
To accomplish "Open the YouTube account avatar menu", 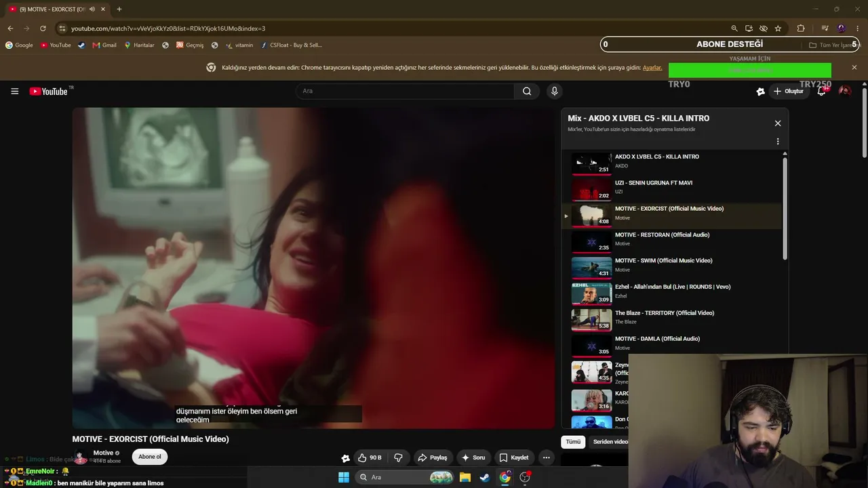I will click(x=844, y=91).
